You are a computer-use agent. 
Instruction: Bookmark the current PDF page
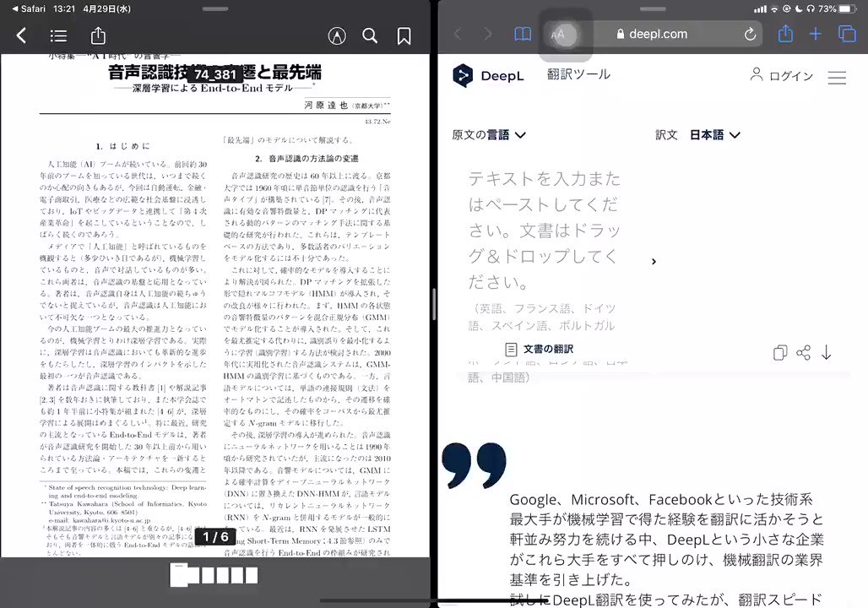coord(404,36)
